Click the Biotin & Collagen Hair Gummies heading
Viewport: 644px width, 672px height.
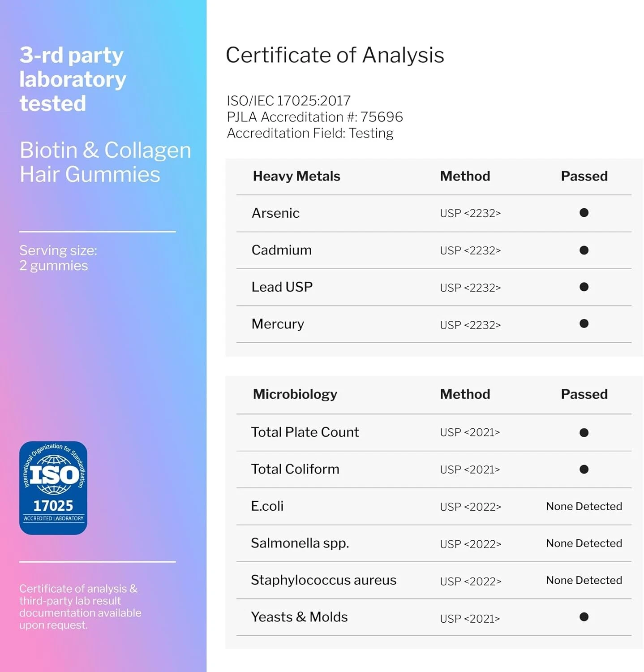click(105, 162)
